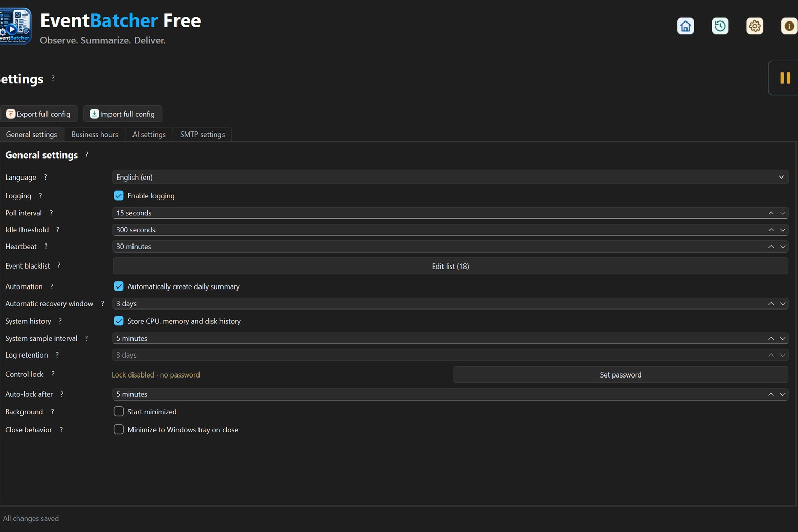Screen dimensions: 798x532
Task: Open help for Close behavior
Action: tap(61, 430)
